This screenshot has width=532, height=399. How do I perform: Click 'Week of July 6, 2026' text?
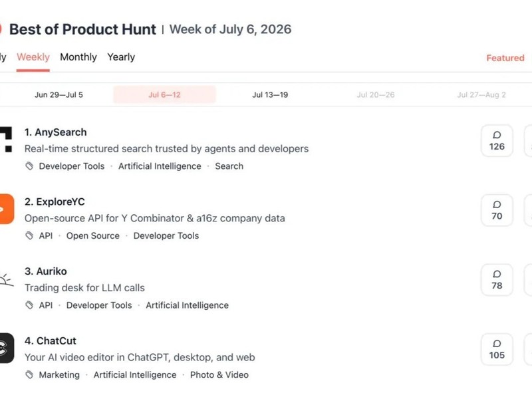pyautogui.click(x=230, y=29)
